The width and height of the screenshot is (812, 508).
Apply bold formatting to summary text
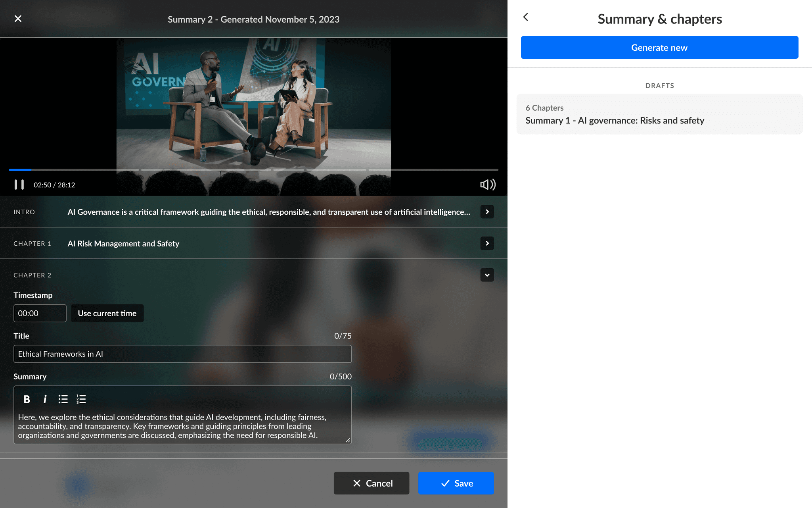click(x=27, y=399)
